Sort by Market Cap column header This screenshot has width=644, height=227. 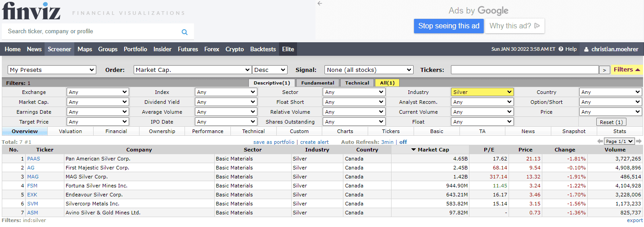pyautogui.click(x=430, y=150)
